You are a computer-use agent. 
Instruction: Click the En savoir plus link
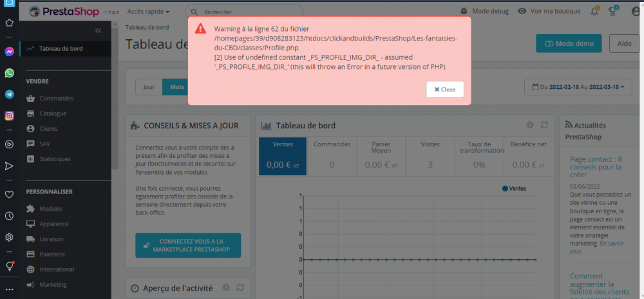point(596,247)
